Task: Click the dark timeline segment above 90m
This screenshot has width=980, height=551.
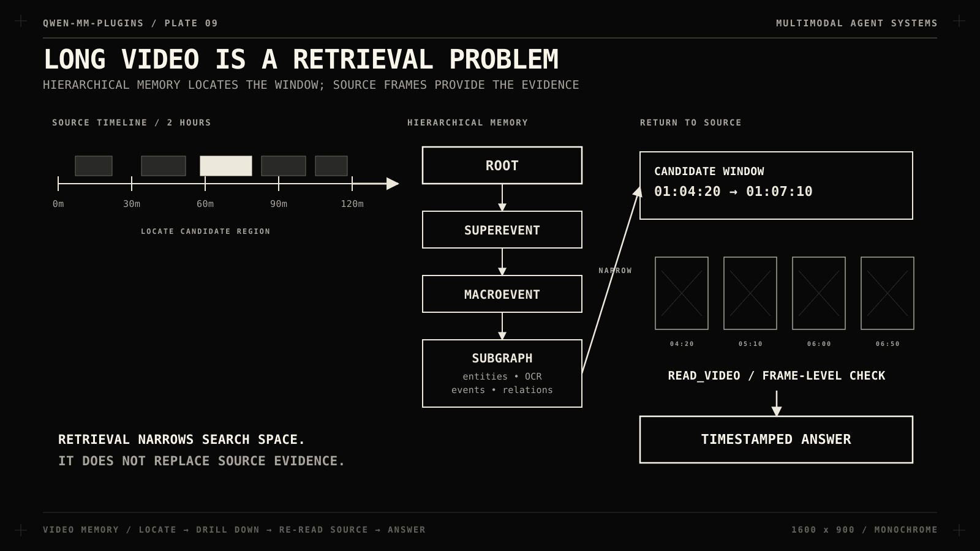Action: [x=284, y=166]
